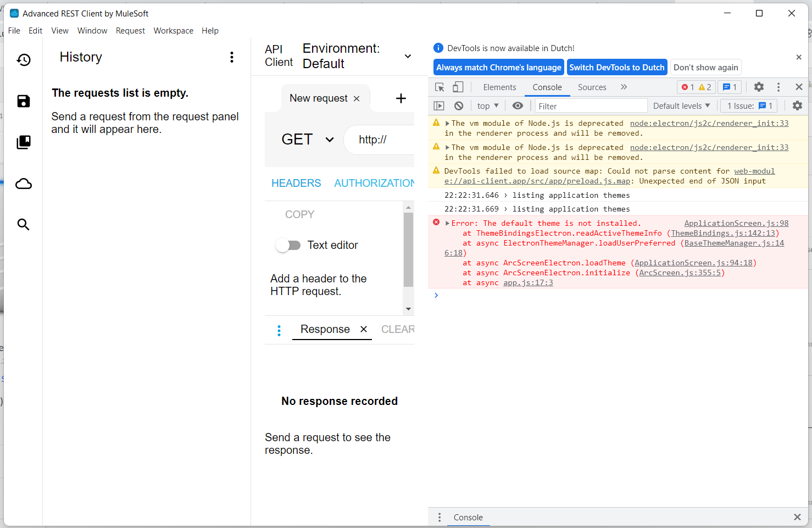Expand the Environment: Default selector

[407, 56]
